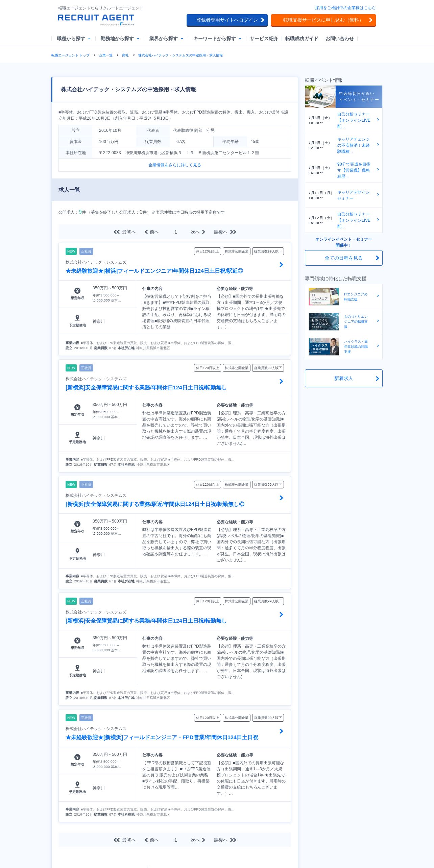This screenshot has height=868, width=434.
Task: Jump to 最後へ in the bottom pagination
Action: (x=225, y=840)
